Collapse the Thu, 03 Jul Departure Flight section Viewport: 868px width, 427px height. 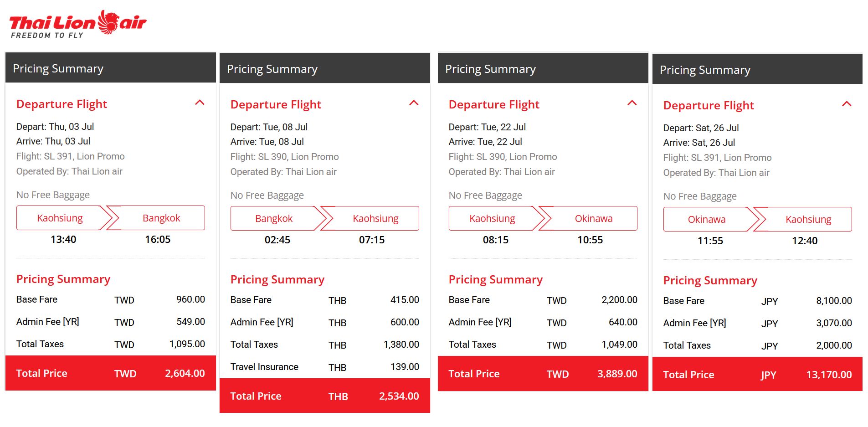tap(200, 103)
